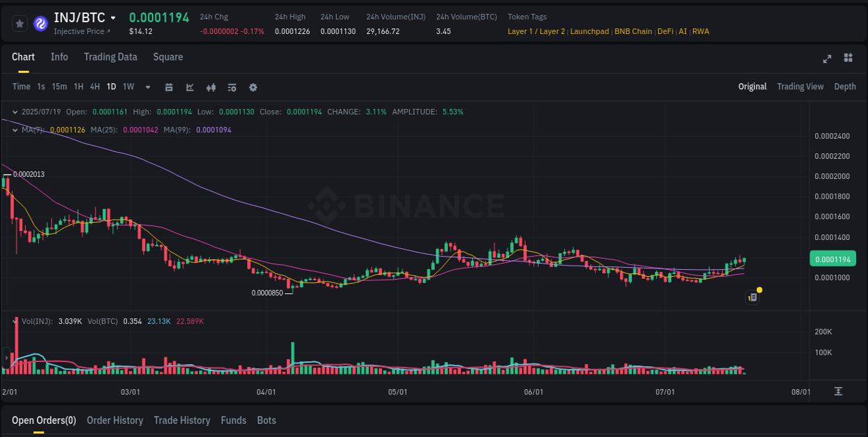Screen dimensions: 868x437
Task: Click the Launchpad token tag
Action: 590,31
